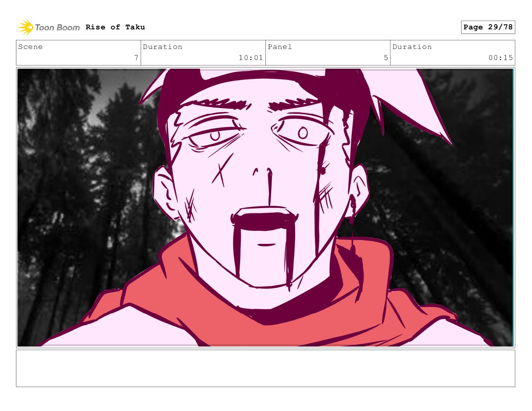Click the empty notes box below the panel

[265, 368]
